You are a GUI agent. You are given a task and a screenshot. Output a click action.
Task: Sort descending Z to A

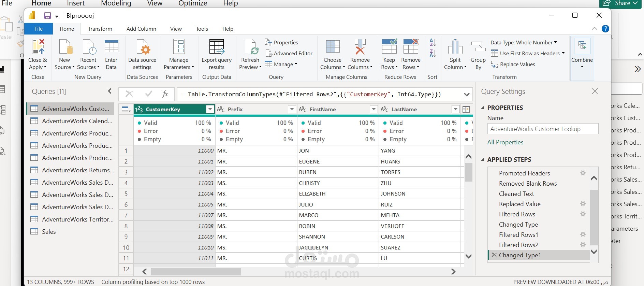tap(433, 53)
